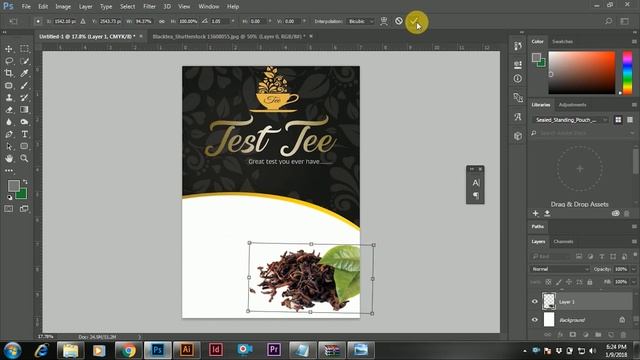Open the Sealed_Standing_Pouch library dropdown
The height and width of the screenshot is (360, 640).
pyautogui.click(x=570, y=120)
